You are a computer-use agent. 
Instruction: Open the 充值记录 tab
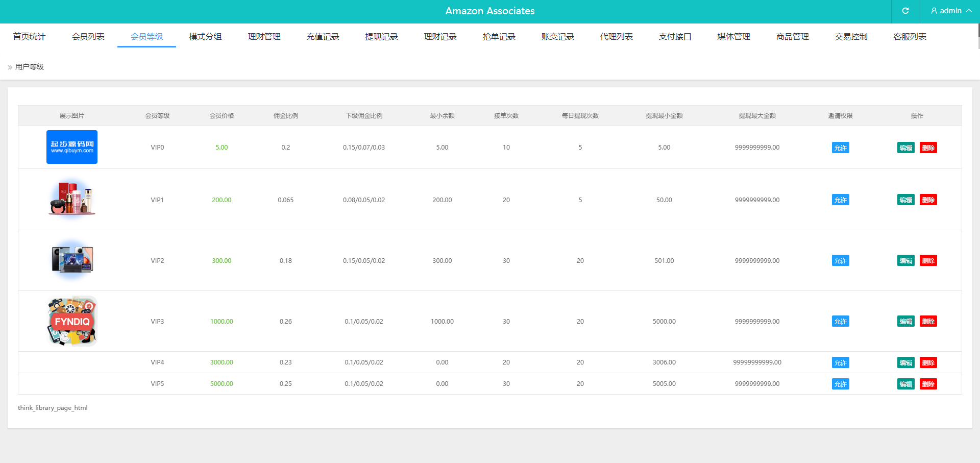point(323,37)
